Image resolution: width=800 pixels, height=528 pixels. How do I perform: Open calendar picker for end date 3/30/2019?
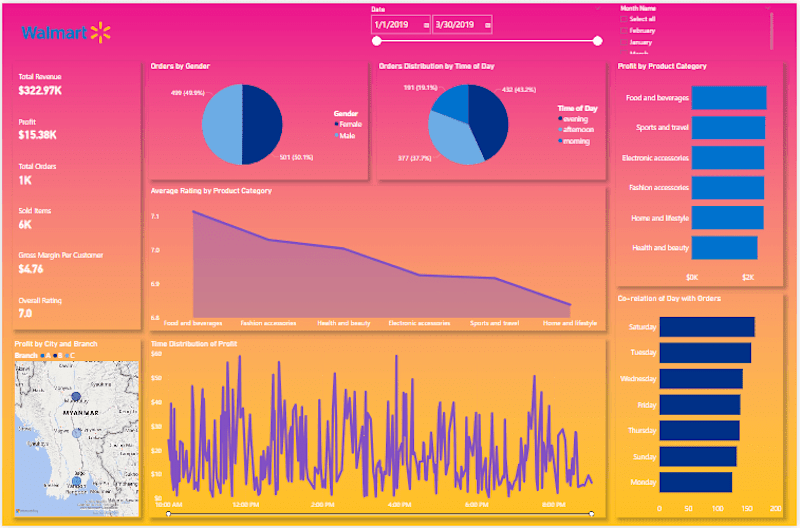[x=488, y=25]
